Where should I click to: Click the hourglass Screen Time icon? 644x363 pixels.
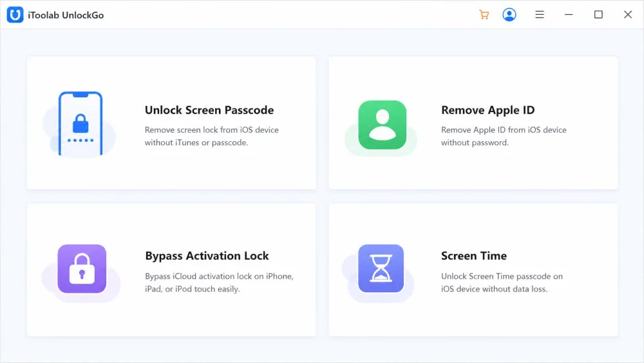click(381, 268)
